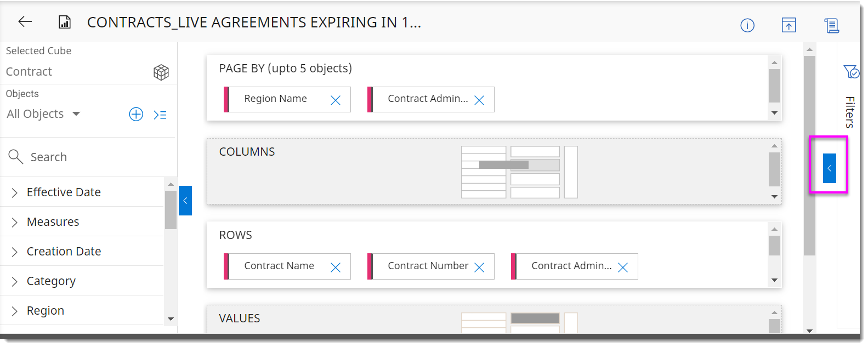Viewport: 868px width, 347px height.
Task: Collapse the left objects panel
Action: point(185,201)
